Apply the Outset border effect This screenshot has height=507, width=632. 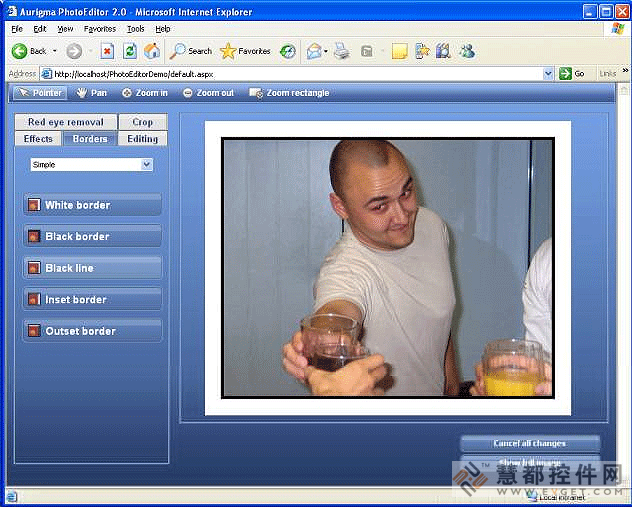(92, 331)
